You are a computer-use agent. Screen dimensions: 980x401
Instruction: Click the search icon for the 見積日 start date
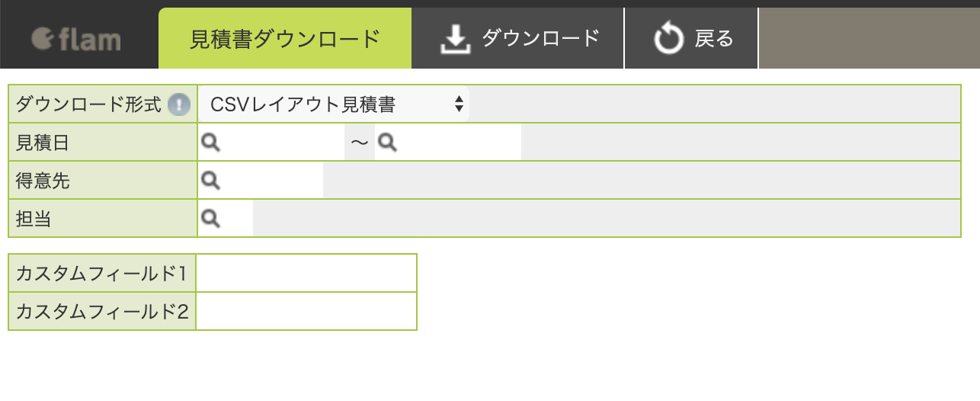[x=211, y=142]
